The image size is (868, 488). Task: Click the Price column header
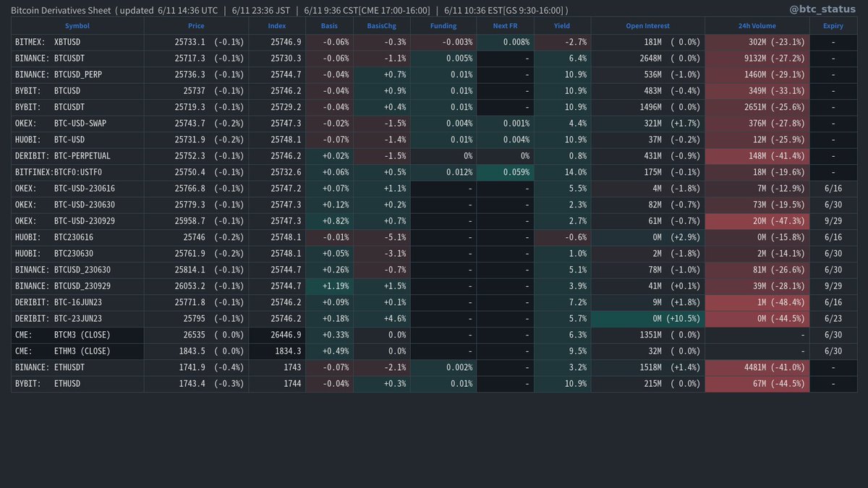tap(196, 26)
